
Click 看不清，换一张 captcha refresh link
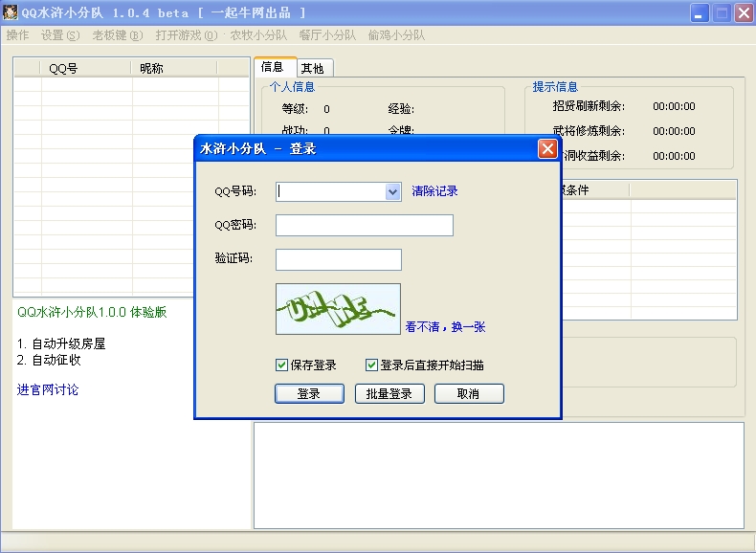point(446,327)
